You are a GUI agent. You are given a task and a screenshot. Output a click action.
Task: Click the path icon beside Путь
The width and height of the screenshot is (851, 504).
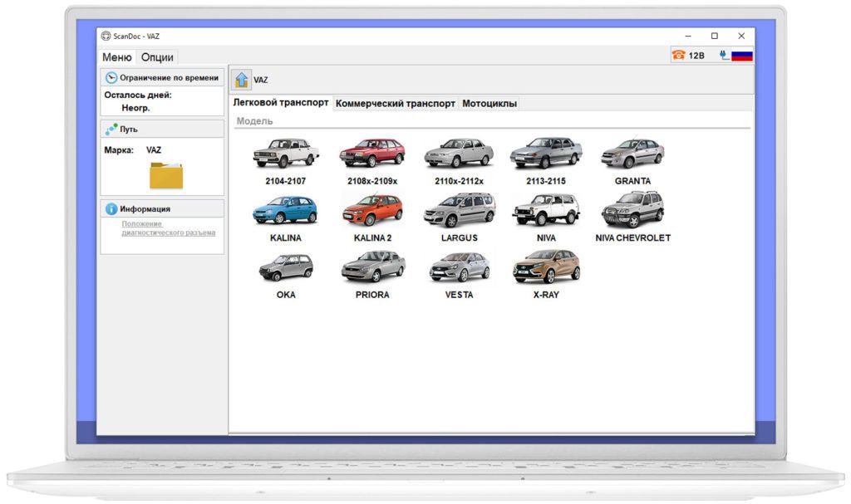coord(111,130)
